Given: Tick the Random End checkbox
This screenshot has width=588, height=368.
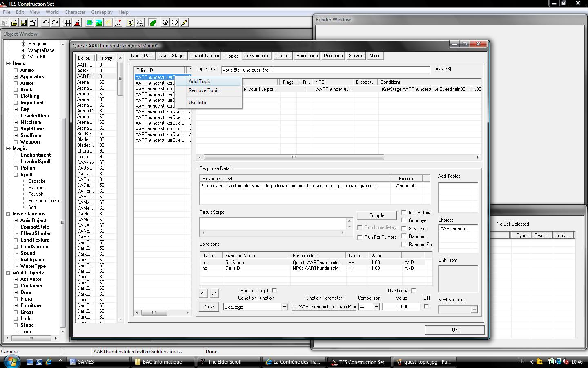Looking at the screenshot, I should 404,244.
